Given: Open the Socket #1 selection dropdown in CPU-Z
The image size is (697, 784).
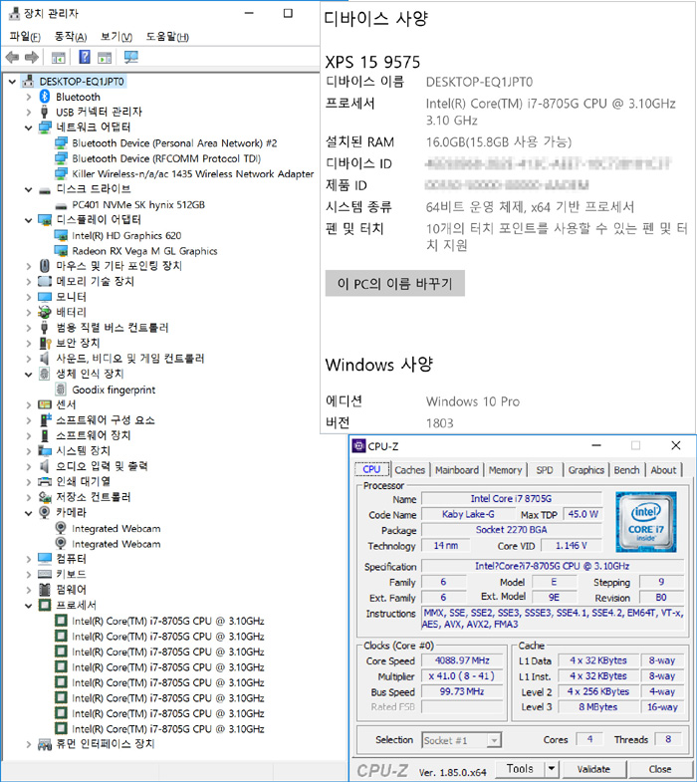Looking at the screenshot, I should click(x=494, y=740).
